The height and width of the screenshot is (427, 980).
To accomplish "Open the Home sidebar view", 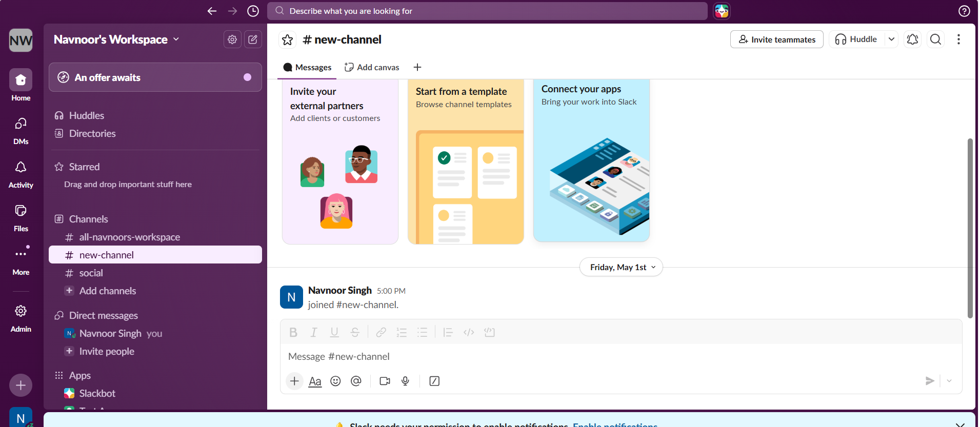I will point(21,85).
